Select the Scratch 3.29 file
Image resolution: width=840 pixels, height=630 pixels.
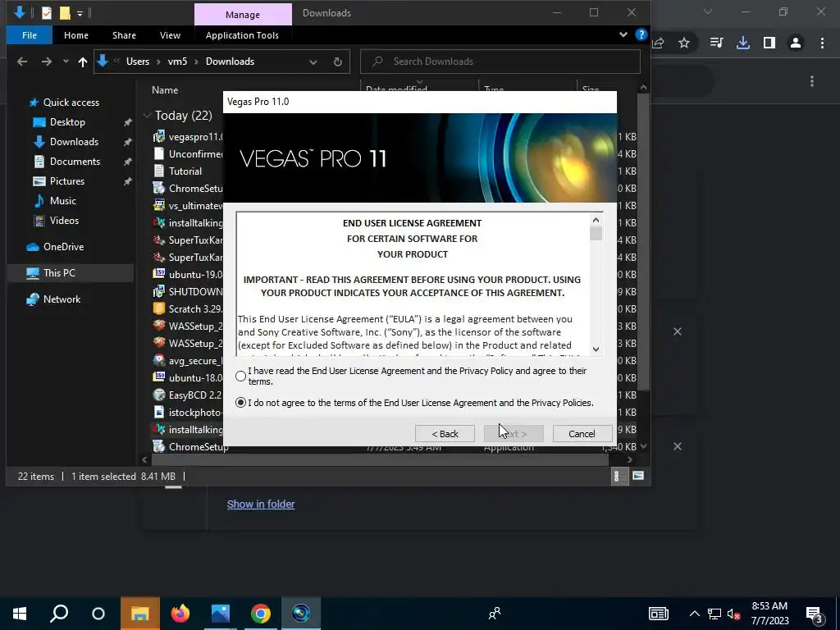coord(188,308)
